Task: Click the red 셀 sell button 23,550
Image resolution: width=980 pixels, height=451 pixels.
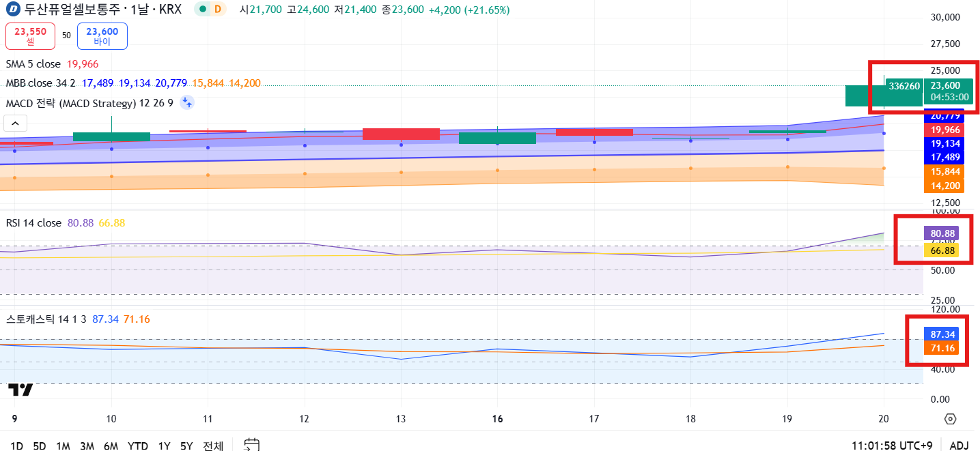Action: tap(30, 36)
